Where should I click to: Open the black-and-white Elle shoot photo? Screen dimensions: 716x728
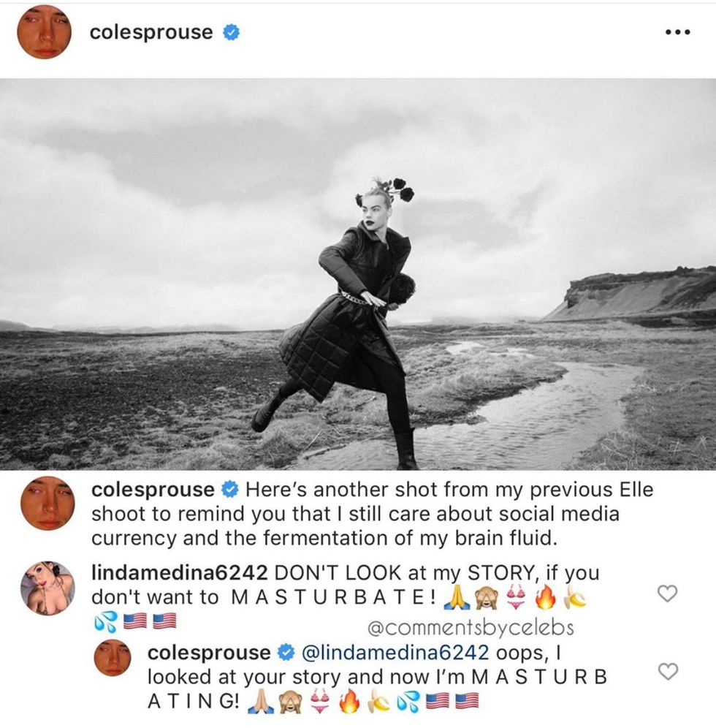358,274
